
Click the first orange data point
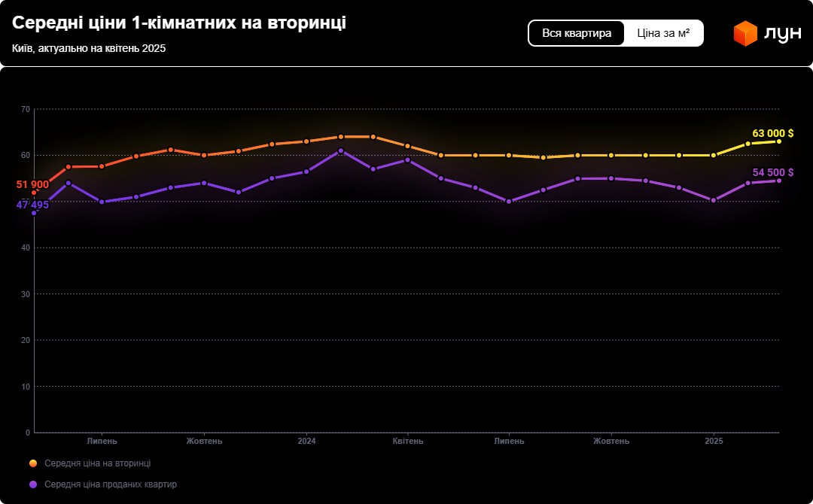33,192
